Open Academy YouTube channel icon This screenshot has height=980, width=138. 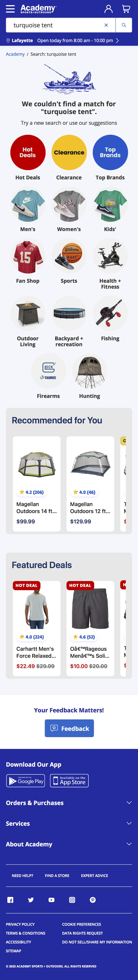pyautogui.click(x=52, y=900)
